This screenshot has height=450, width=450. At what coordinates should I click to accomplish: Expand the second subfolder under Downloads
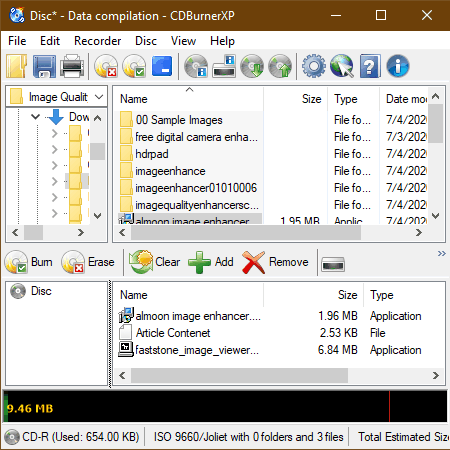coord(55,149)
